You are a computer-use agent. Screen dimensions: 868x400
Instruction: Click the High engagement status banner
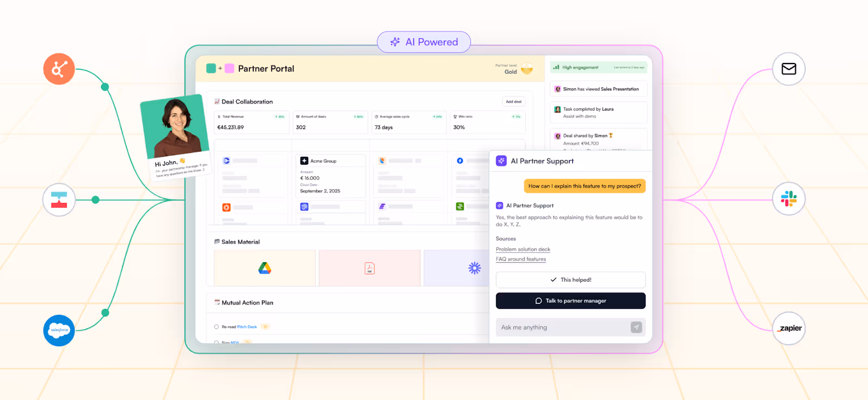pos(599,67)
